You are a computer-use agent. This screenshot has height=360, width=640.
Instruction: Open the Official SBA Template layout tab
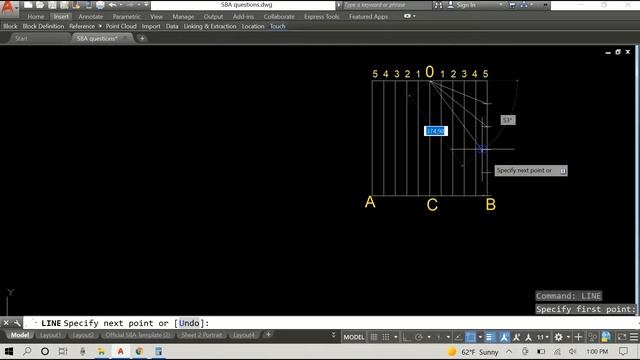click(138, 335)
